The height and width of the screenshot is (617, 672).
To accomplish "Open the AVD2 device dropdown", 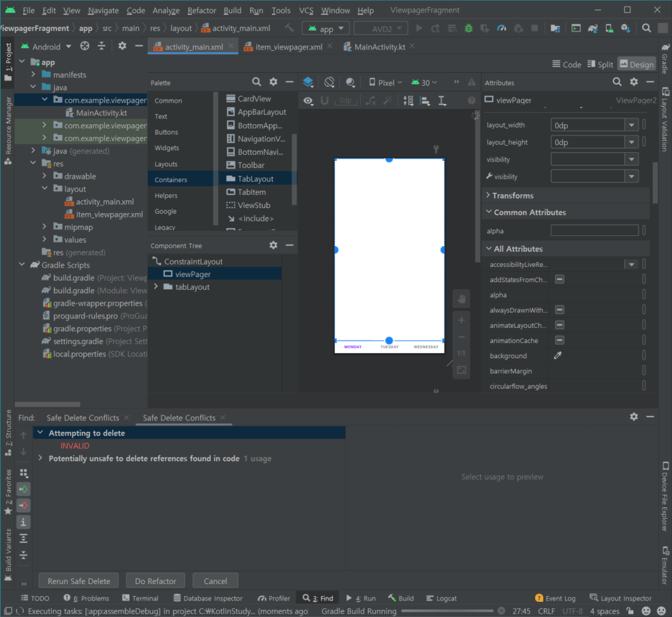I will click(x=381, y=29).
